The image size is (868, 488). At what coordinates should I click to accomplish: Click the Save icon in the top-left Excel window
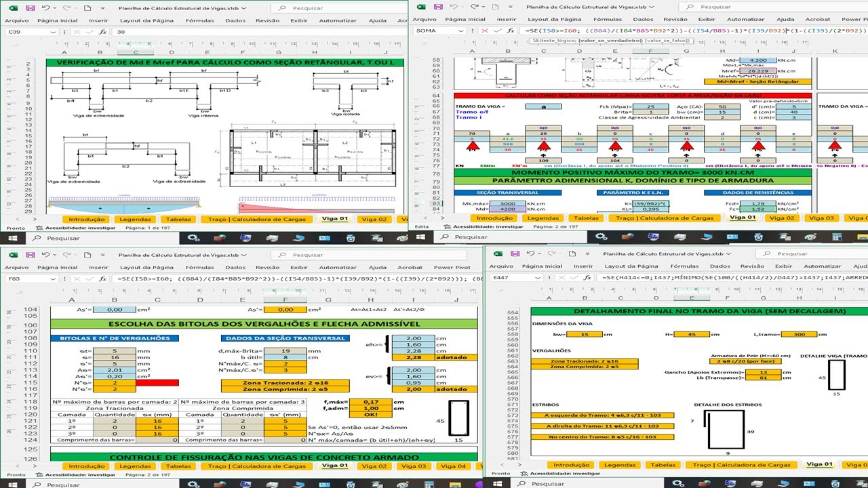pyautogui.click(x=31, y=9)
